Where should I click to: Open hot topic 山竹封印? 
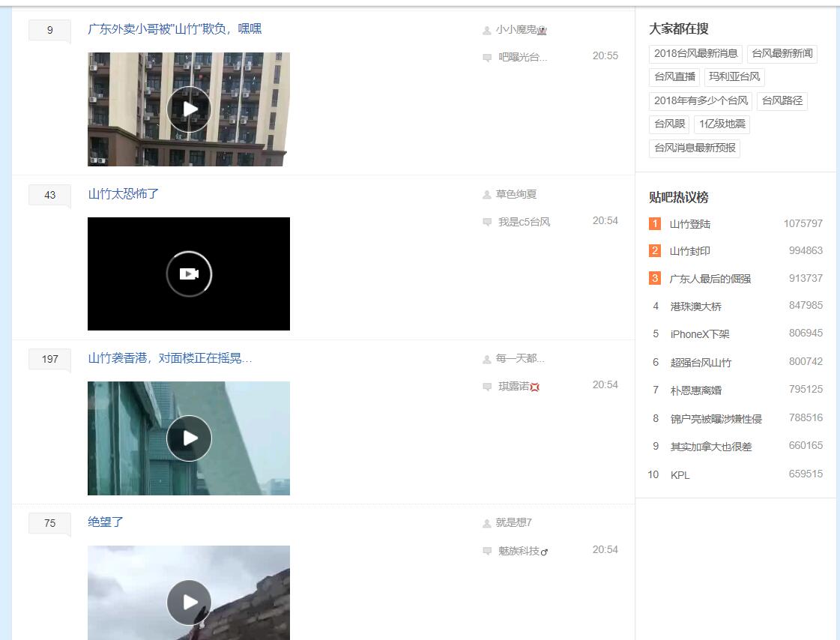690,251
